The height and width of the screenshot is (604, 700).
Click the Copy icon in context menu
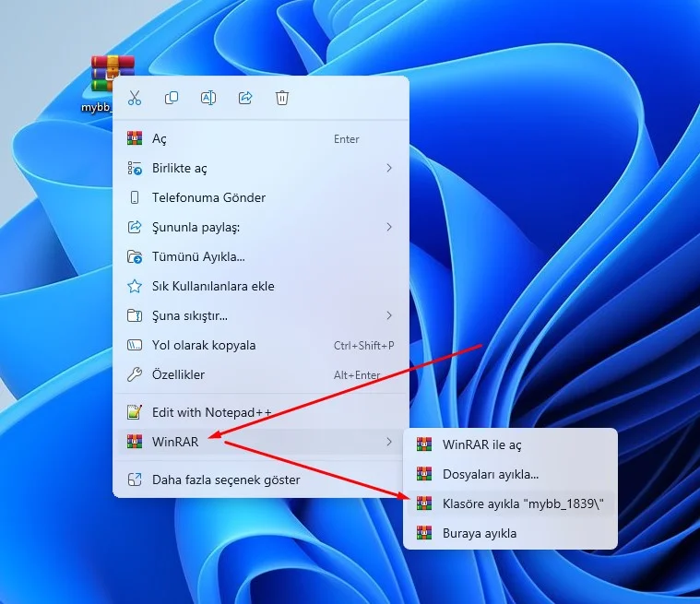coord(172,98)
